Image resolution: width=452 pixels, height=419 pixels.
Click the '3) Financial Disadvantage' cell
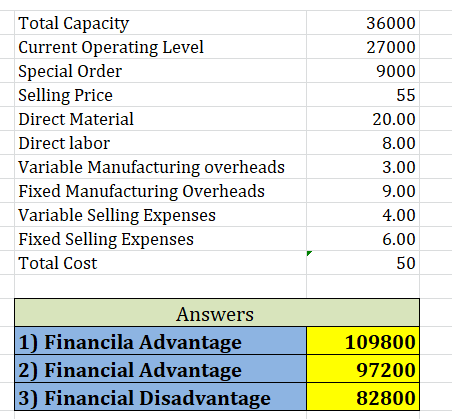pos(160,397)
